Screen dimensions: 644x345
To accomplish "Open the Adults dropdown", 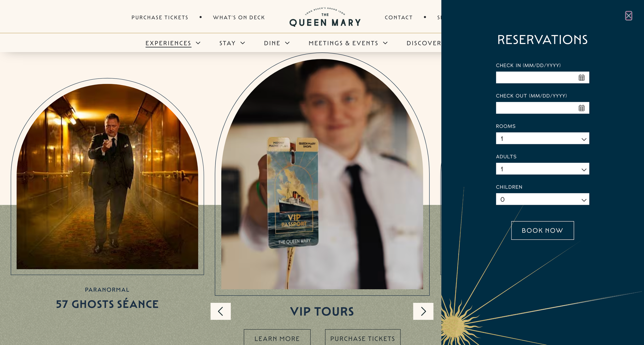I will coord(543,169).
